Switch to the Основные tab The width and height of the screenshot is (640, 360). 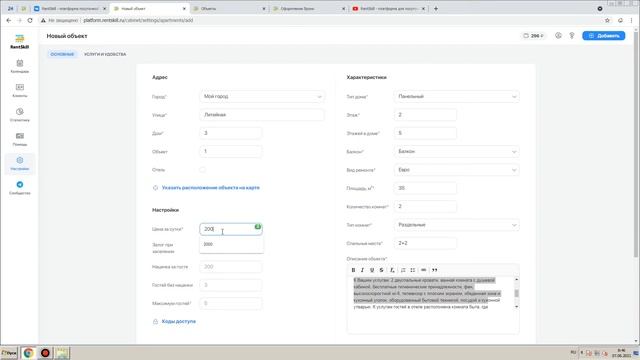click(62, 54)
